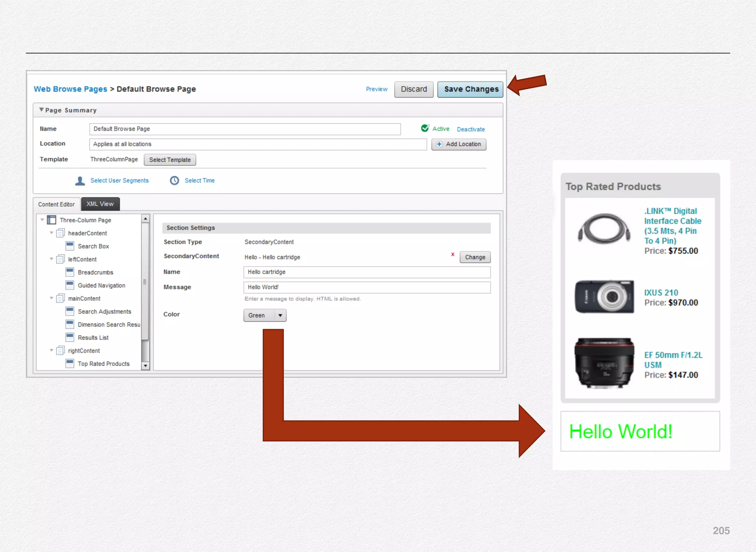Image resolution: width=756 pixels, height=552 pixels.
Task: Click the green Active checkmark status
Action: (425, 128)
